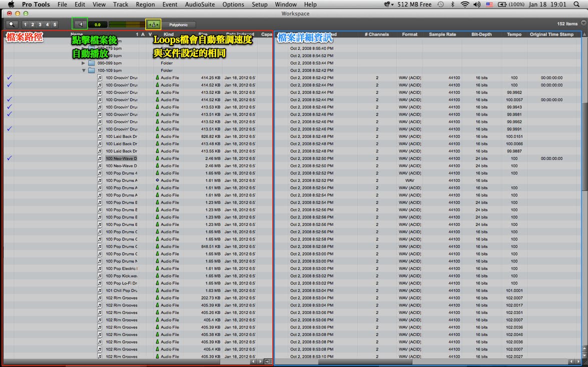Select view preset 3
The height and width of the screenshot is (367, 588).
[x=40, y=24]
